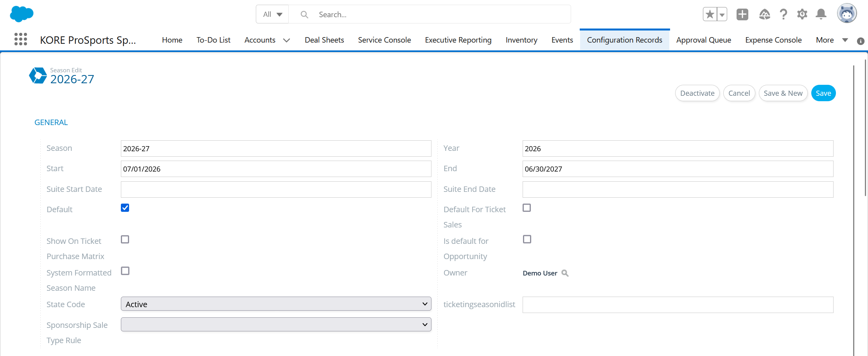Open the user profile avatar

tap(847, 13)
